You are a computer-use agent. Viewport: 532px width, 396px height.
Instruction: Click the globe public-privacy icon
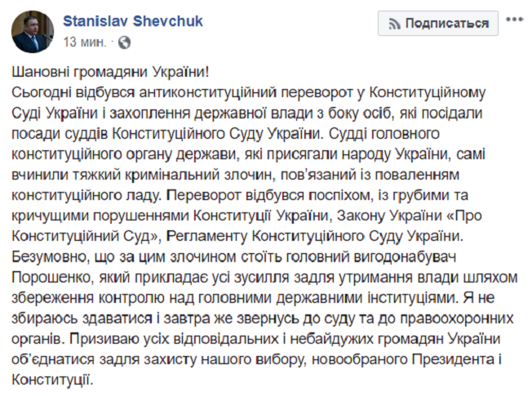[123, 40]
